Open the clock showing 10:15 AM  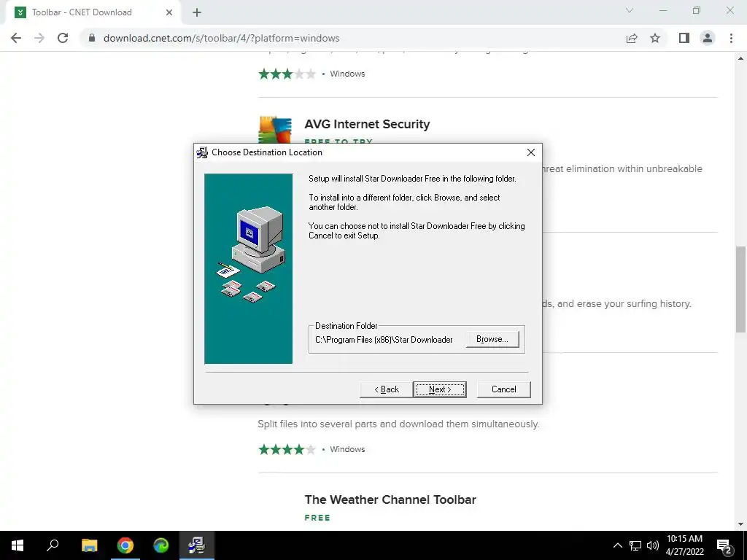684,545
